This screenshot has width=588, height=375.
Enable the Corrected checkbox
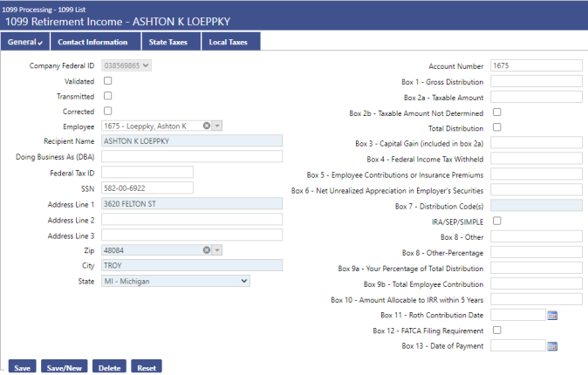pos(108,111)
